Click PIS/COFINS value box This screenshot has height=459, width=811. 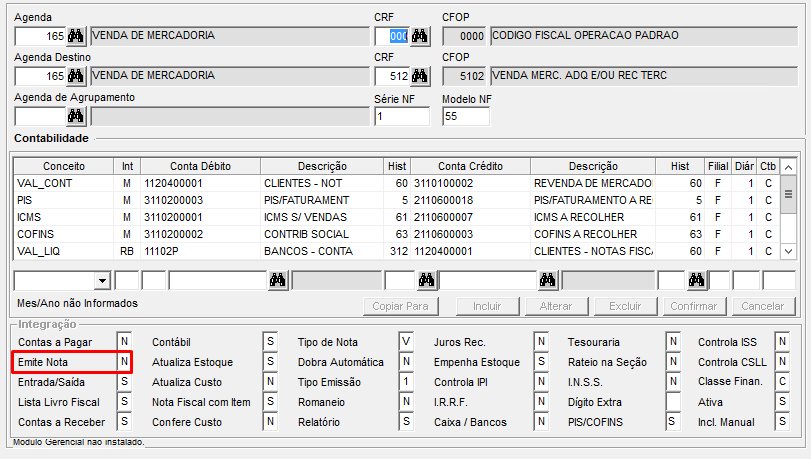pos(673,422)
